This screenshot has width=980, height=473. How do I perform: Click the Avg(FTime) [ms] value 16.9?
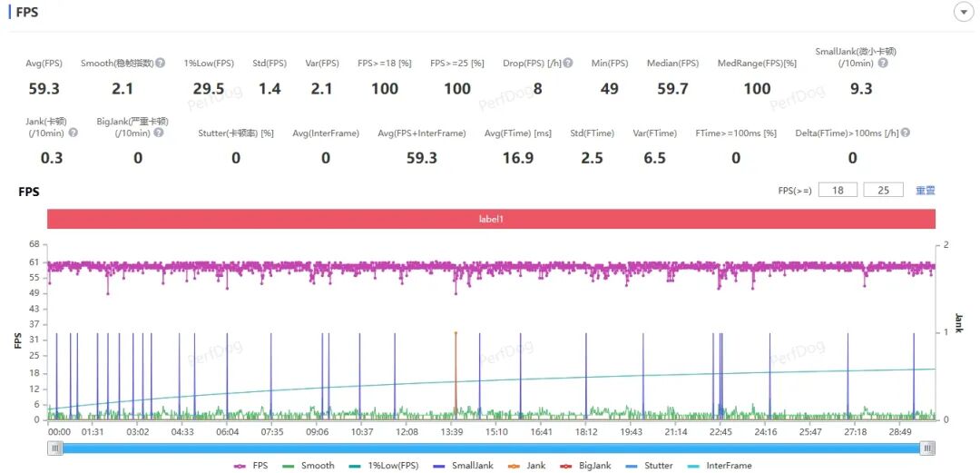(x=518, y=158)
